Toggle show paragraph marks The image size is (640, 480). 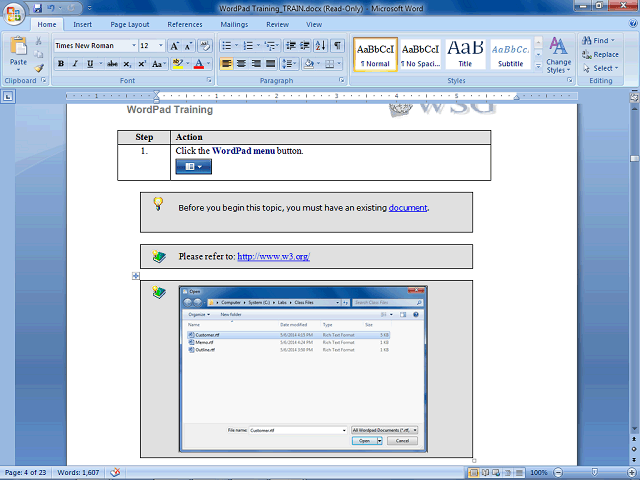[337, 45]
